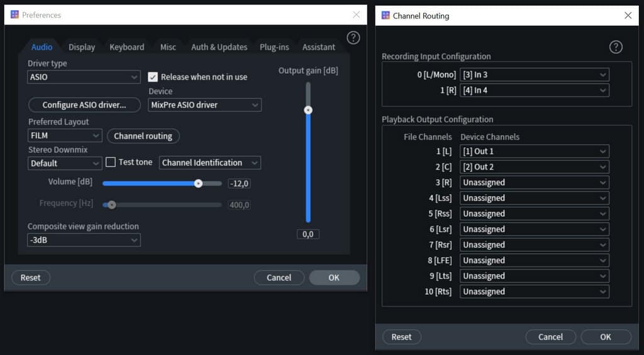Viewport: 644px width, 355px height.
Task: Click the help icon in Preferences dialog
Action: tap(353, 38)
